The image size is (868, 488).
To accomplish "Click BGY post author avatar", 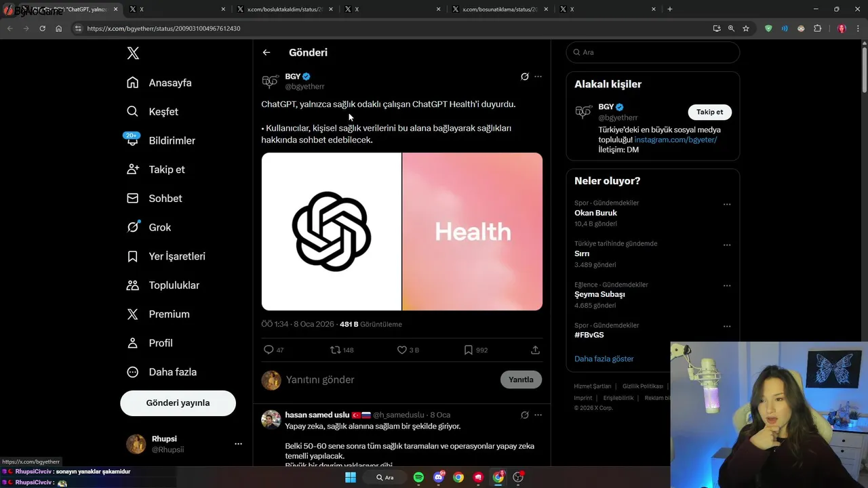I will 271,81.
